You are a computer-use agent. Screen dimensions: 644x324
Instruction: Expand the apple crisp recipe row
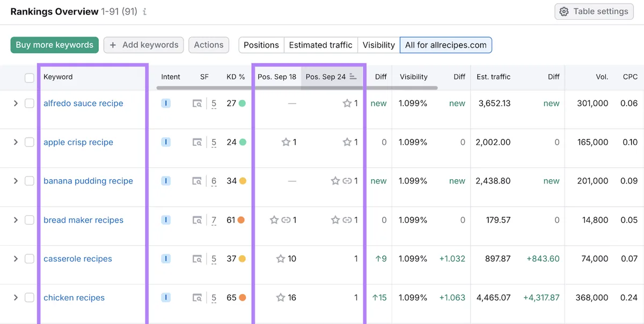16,142
